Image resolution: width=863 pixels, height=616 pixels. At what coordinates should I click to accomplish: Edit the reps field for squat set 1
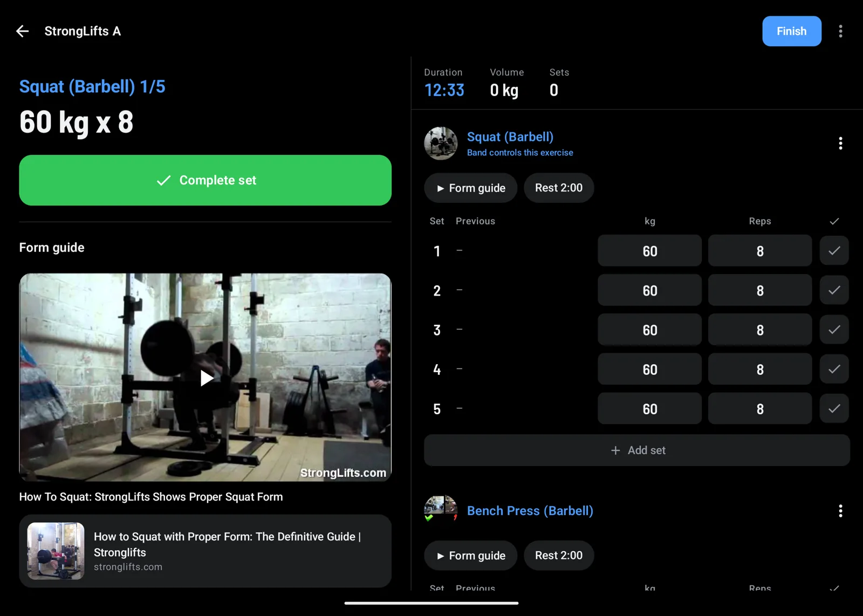[x=760, y=251]
